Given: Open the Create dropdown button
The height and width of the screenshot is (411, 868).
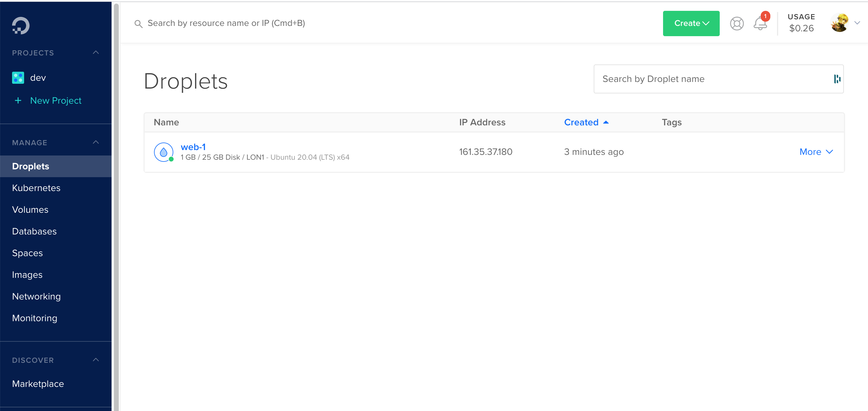Looking at the screenshot, I should click(691, 23).
